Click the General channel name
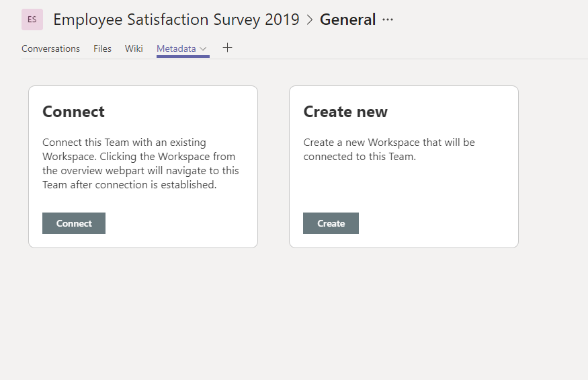 [347, 20]
